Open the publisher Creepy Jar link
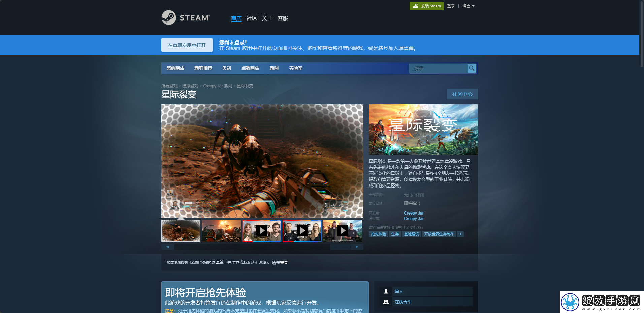 click(414, 219)
